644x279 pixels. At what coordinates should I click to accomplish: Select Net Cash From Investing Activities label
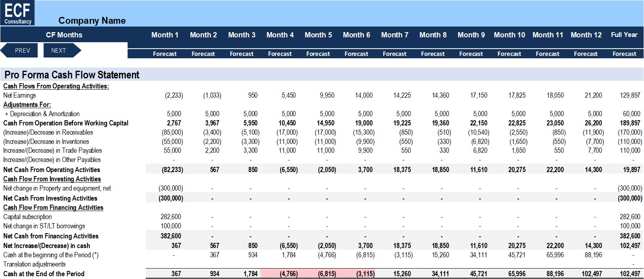[x=50, y=198]
